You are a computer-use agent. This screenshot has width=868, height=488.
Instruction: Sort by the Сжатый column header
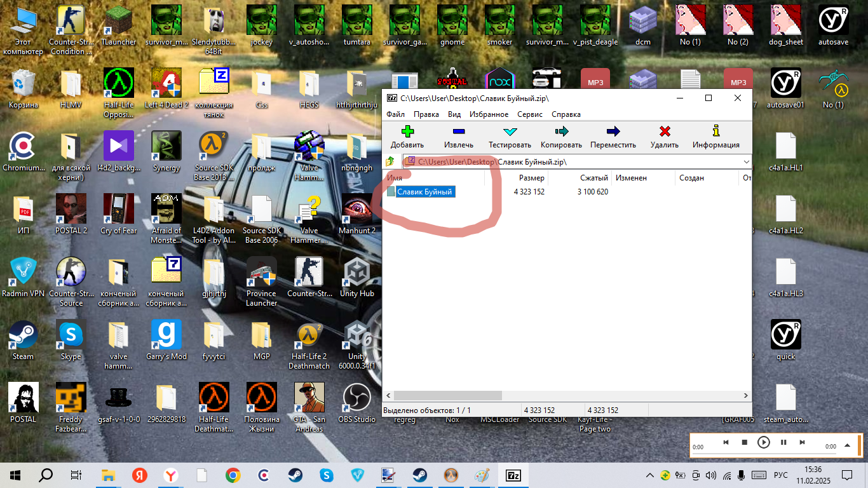[580, 178]
